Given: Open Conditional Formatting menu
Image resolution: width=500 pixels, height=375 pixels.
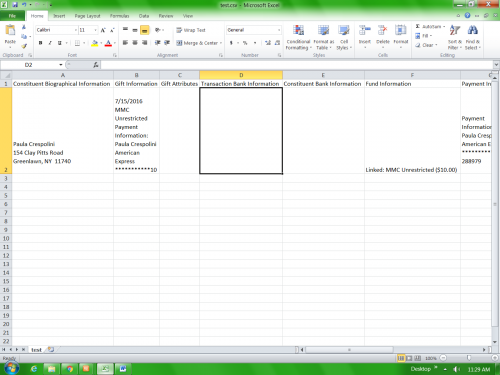Looking at the screenshot, I should 298,37.
